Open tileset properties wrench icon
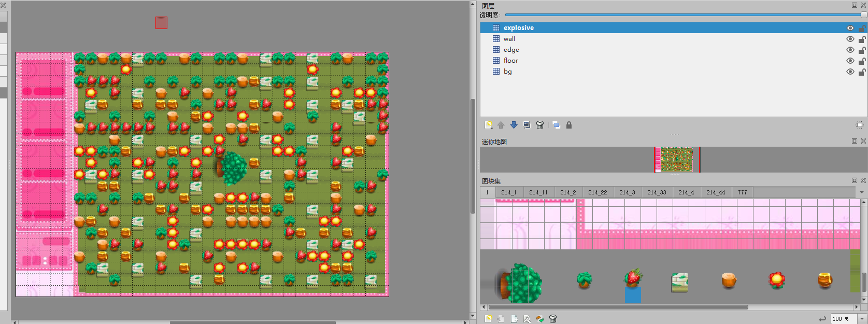 pos(527,319)
